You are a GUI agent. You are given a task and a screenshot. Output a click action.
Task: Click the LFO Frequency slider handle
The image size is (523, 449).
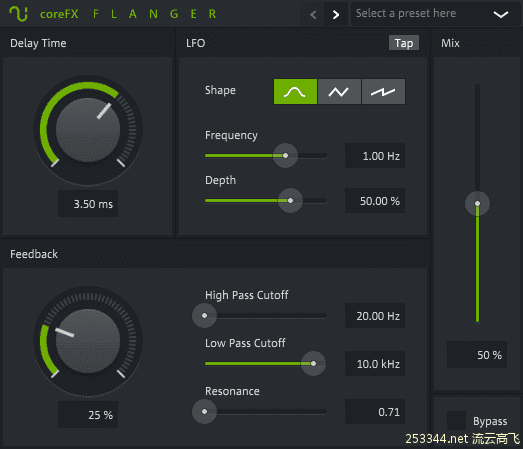point(285,155)
